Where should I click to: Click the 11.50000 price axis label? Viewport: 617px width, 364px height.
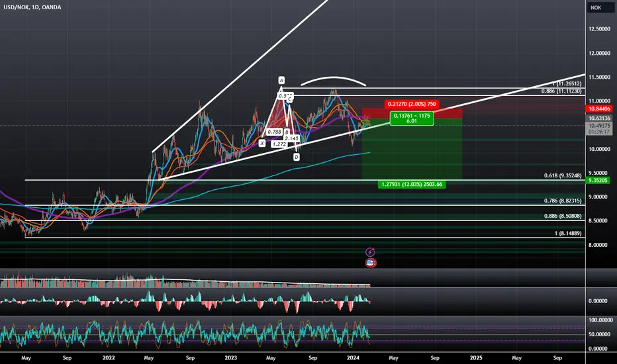pyautogui.click(x=599, y=77)
